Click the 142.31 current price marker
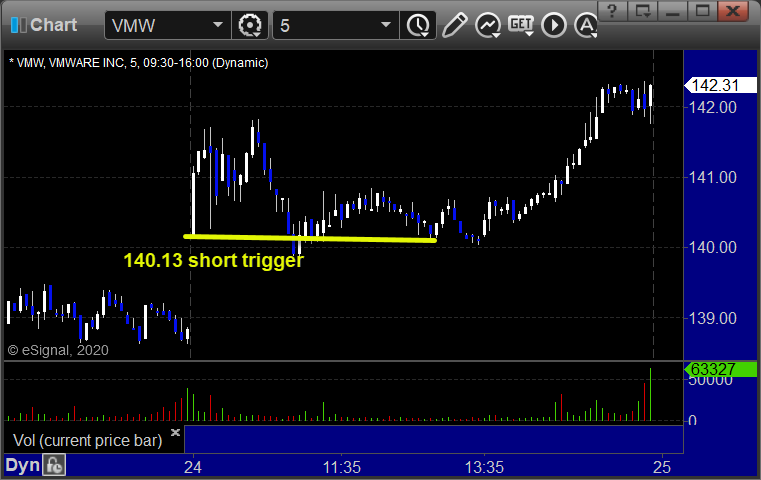 [720, 85]
